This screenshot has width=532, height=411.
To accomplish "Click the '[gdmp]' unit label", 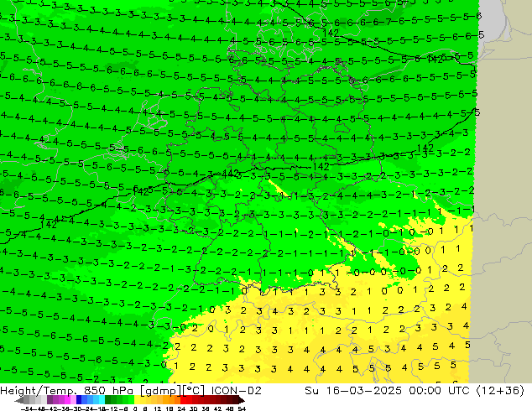I will click(161, 391).
